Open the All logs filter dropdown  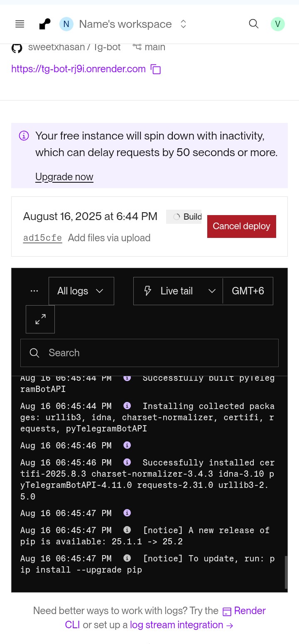pyautogui.click(x=81, y=291)
